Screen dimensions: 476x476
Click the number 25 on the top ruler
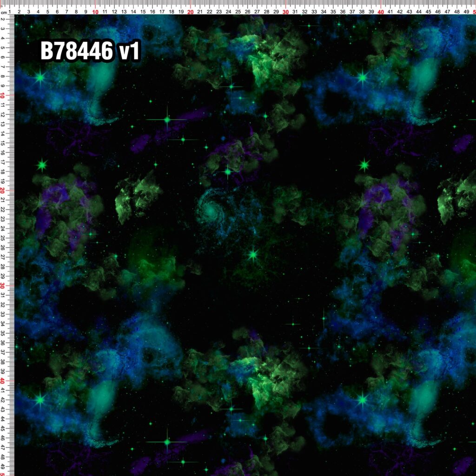pyautogui.click(x=238, y=12)
